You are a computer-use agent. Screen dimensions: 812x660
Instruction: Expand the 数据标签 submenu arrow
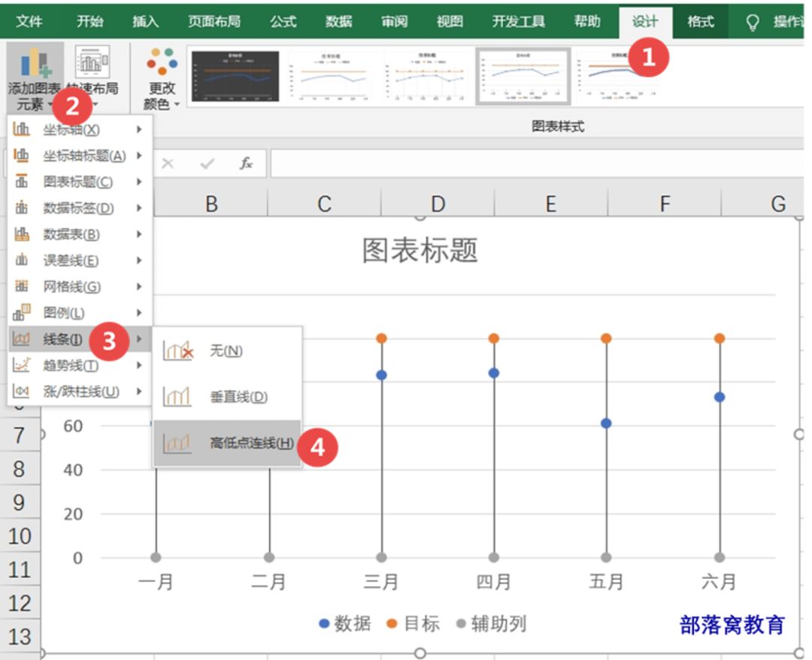pos(139,208)
